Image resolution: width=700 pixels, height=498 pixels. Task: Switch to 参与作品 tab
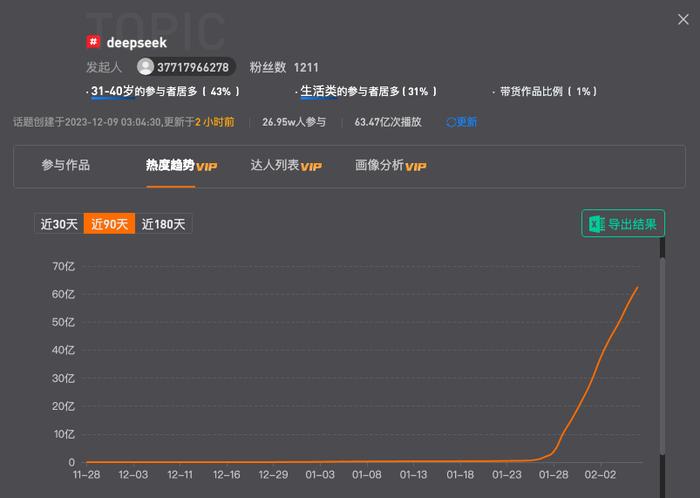pyautogui.click(x=66, y=165)
